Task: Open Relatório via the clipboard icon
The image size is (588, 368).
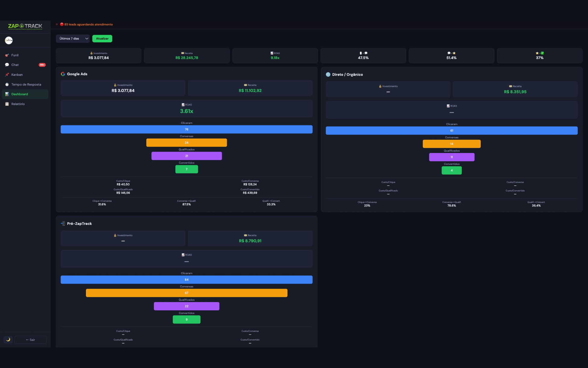Action: coord(7,104)
